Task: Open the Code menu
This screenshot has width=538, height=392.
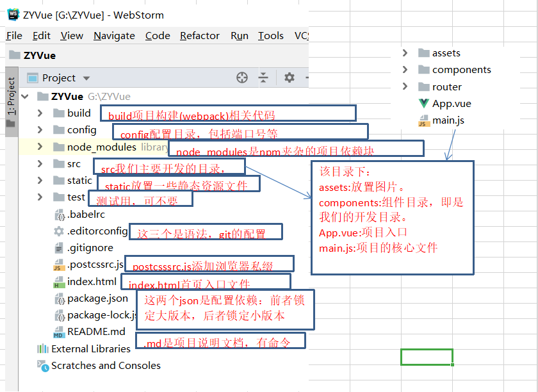Action: pos(158,36)
